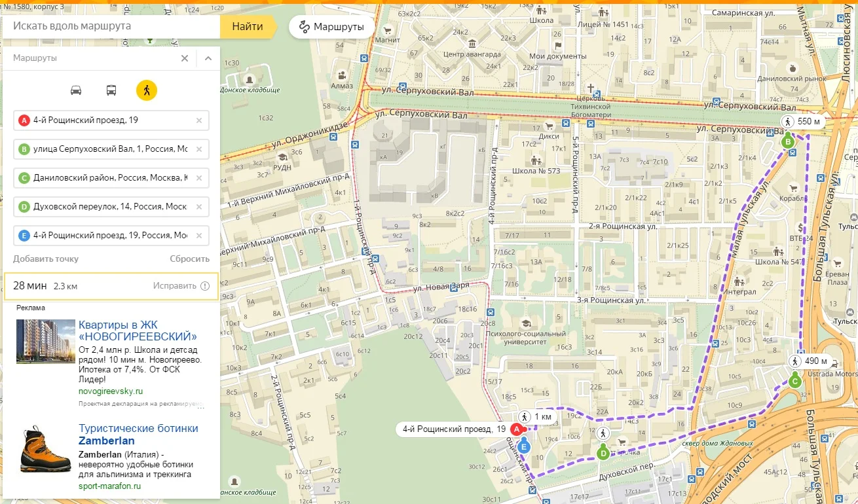Open the Туристические ботинки Zamberlan ad link
The height and width of the screenshot is (504, 858).
point(138,435)
